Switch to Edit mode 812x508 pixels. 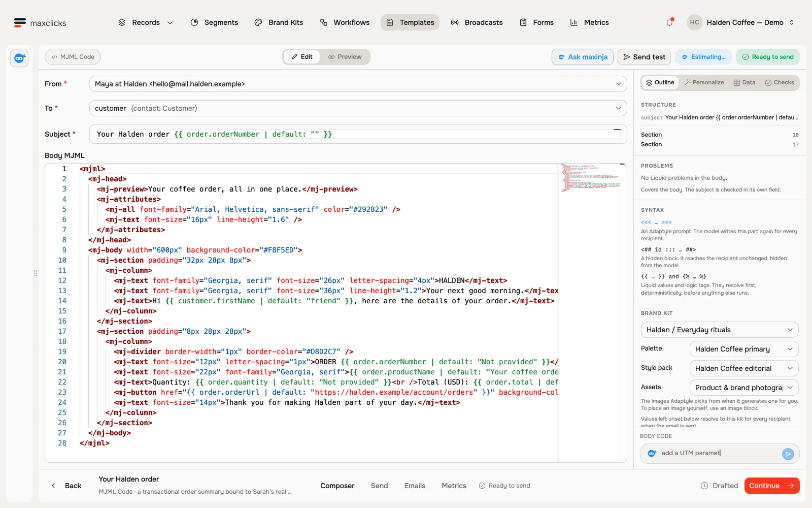point(302,57)
